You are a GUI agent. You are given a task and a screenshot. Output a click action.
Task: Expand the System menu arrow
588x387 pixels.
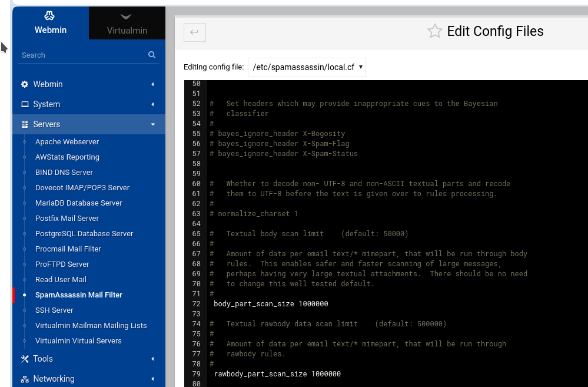(x=152, y=104)
